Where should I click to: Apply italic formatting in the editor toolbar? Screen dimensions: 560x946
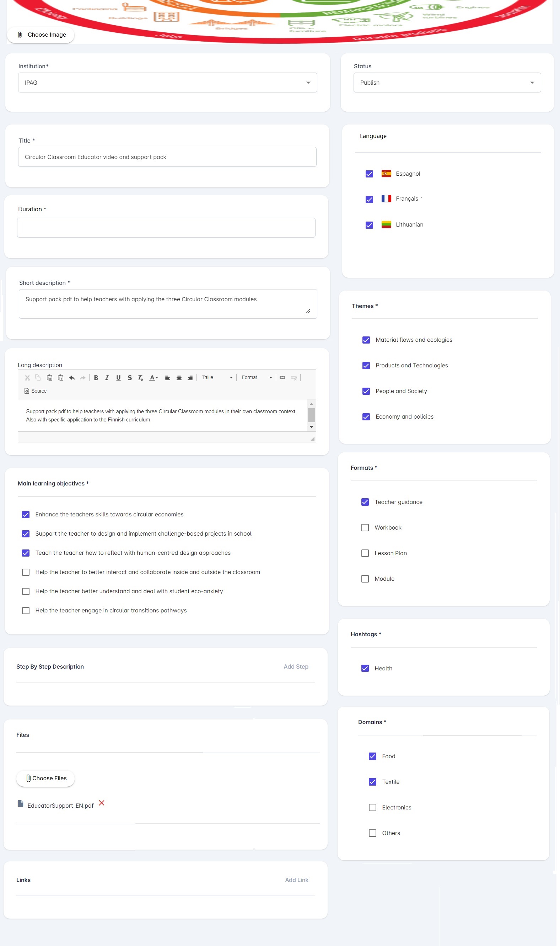(x=107, y=378)
